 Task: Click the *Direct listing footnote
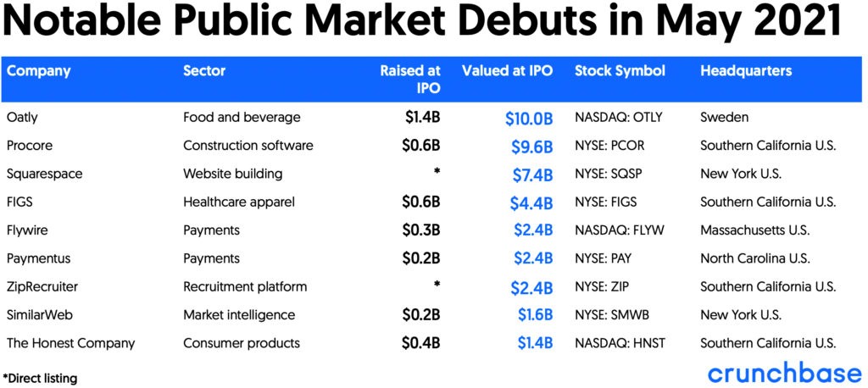(40, 379)
